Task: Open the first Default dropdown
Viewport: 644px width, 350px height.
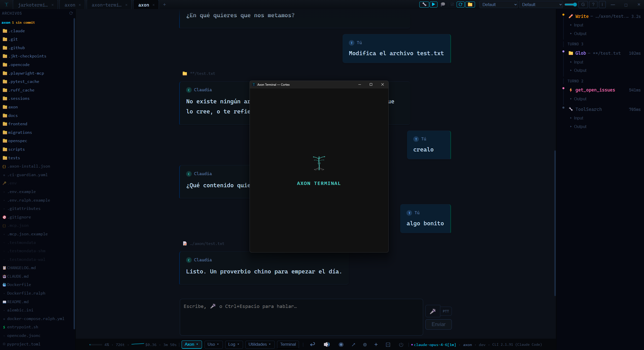Action: pos(498,5)
